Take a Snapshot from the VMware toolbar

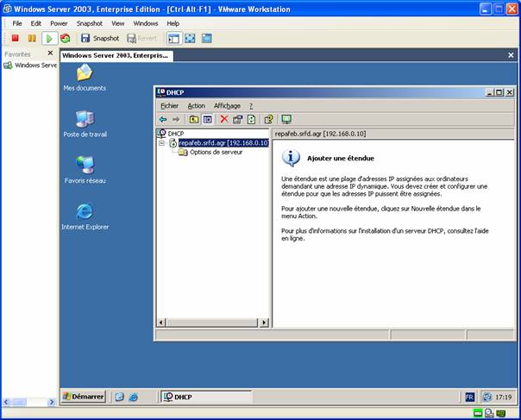pyautogui.click(x=100, y=38)
